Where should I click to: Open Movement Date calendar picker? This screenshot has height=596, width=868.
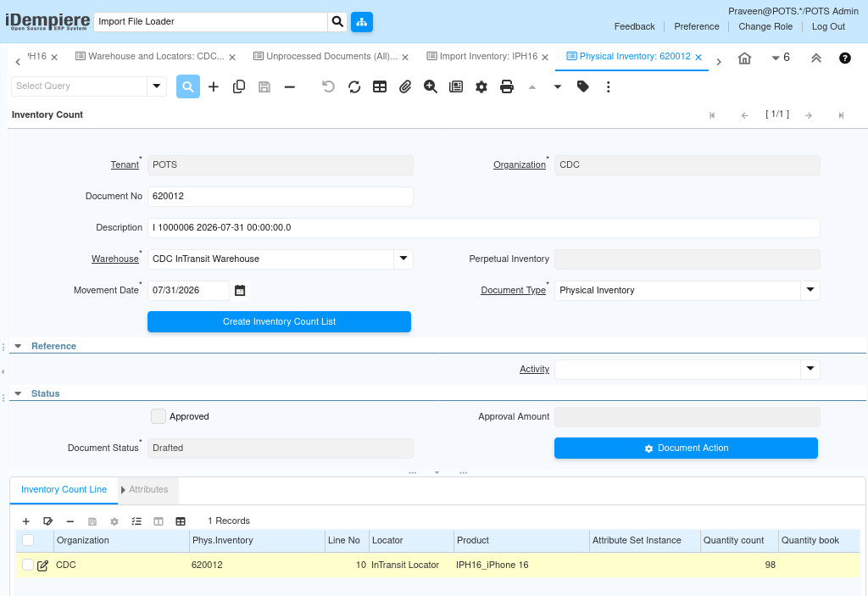[x=240, y=291]
